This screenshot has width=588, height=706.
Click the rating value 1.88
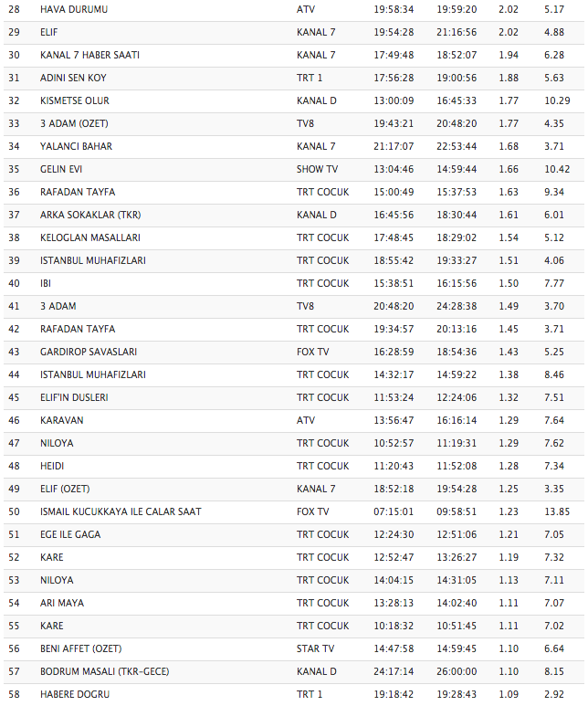pyautogui.click(x=509, y=78)
